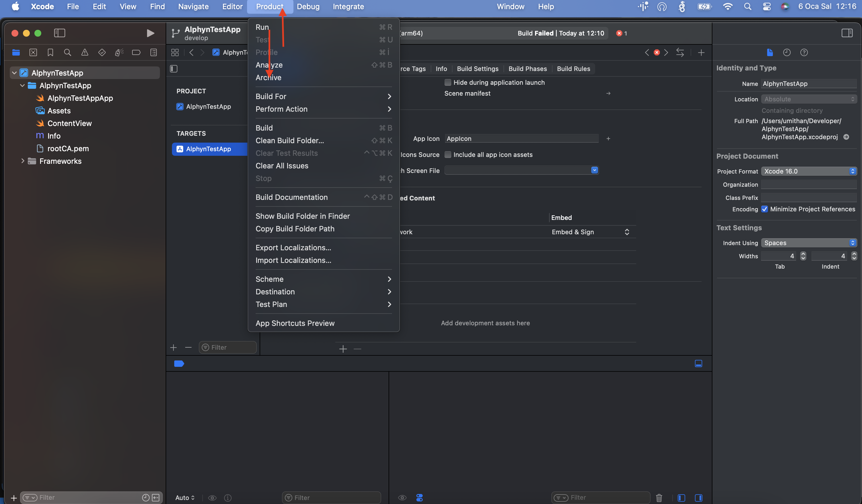Open the Debug menu in menu bar

tap(308, 7)
